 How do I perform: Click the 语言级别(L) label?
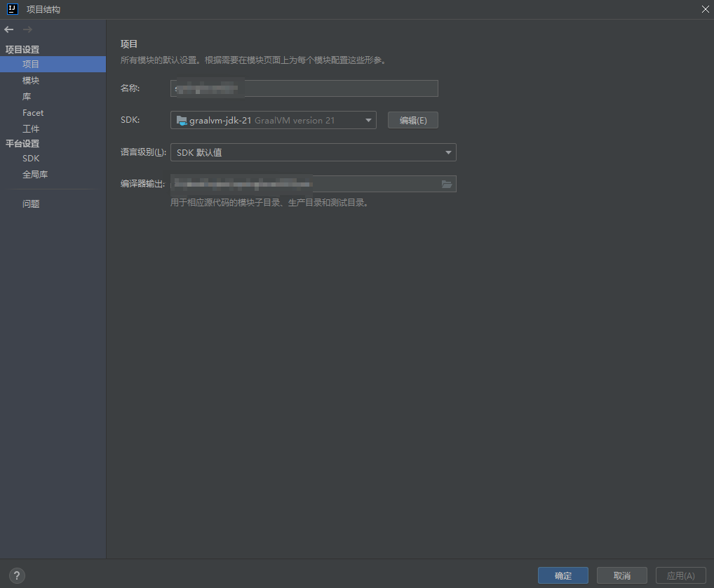143,152
